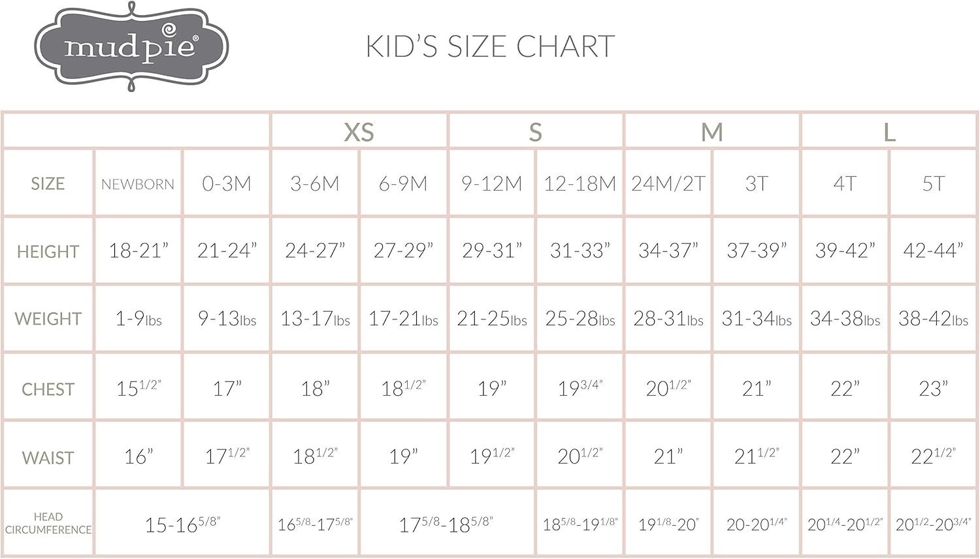980x559 pixels.
Task: Select the 24M/2T size cell
Action: pyautogui.click(x=668, y=184)
